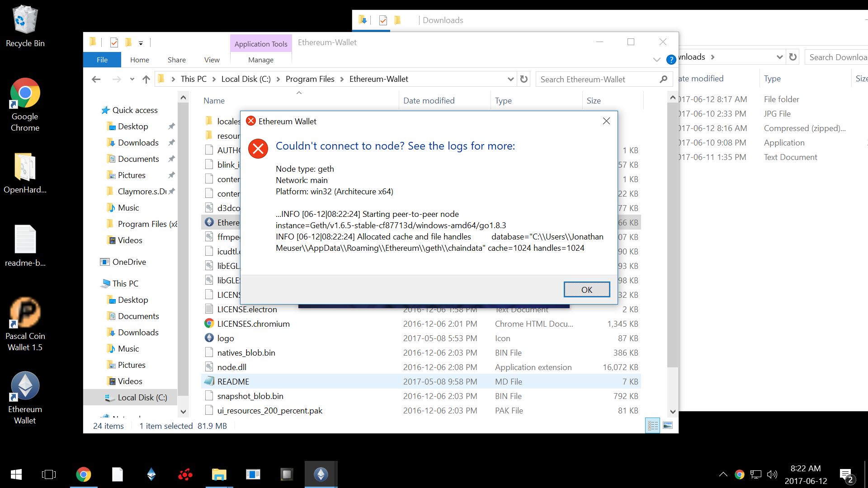Switch to the Home ribbon tab
This screenshot has height=488, width=868.
140,60
